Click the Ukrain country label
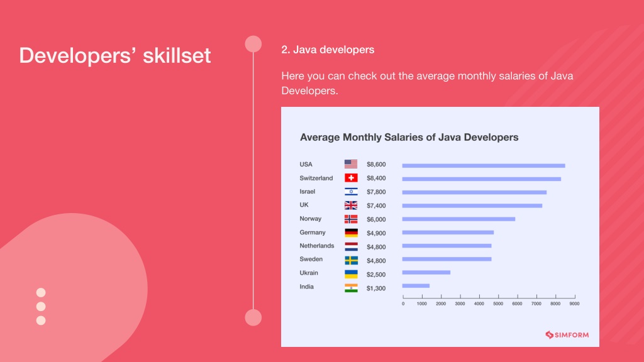644x362 pixels. [309, 273]
